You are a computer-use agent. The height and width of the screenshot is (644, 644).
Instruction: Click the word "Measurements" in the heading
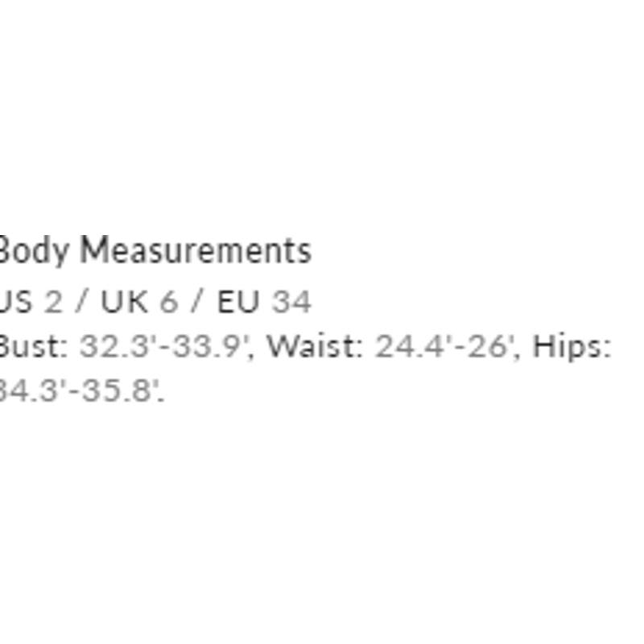pos(196,251)
